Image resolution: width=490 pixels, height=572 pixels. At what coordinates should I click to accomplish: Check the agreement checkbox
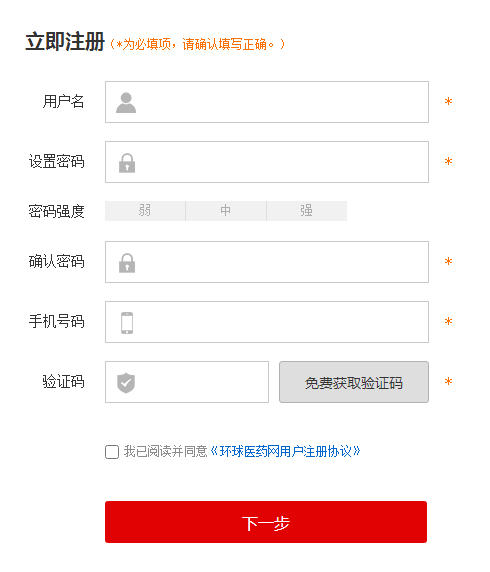click(x=112, y=452)
